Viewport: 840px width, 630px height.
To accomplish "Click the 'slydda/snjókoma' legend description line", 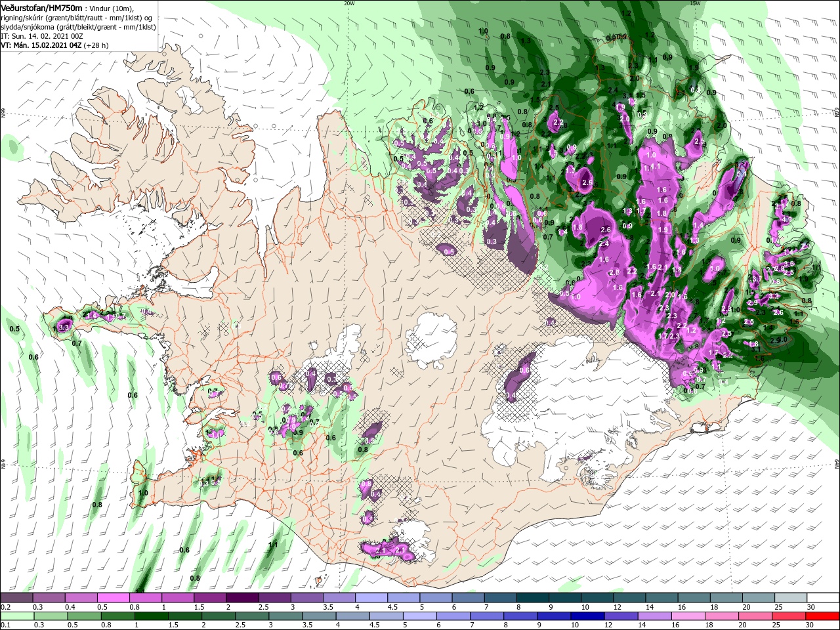I will pyautogui.click(x=78, y=28).
